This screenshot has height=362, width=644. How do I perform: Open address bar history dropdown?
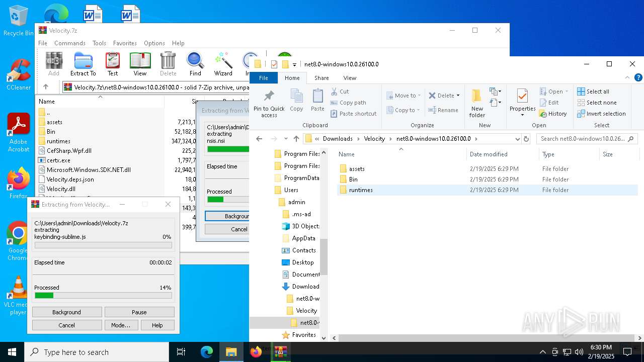[517, 139]
